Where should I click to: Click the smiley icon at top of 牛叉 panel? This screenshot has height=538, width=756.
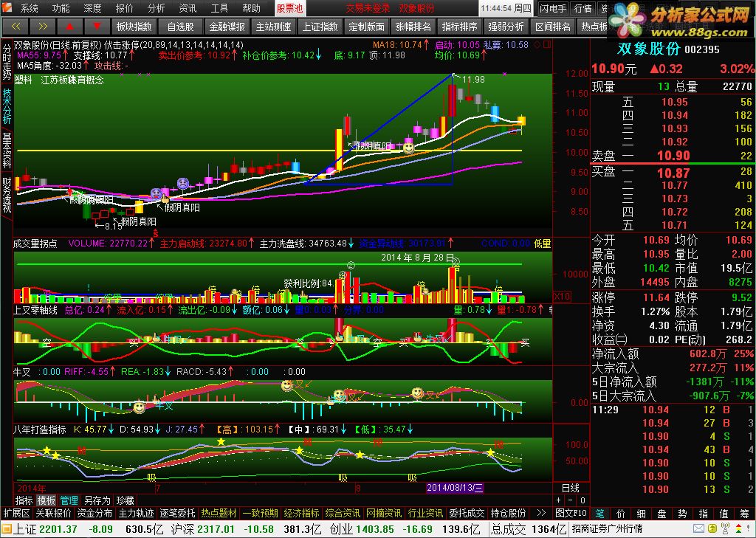(287, 385)
